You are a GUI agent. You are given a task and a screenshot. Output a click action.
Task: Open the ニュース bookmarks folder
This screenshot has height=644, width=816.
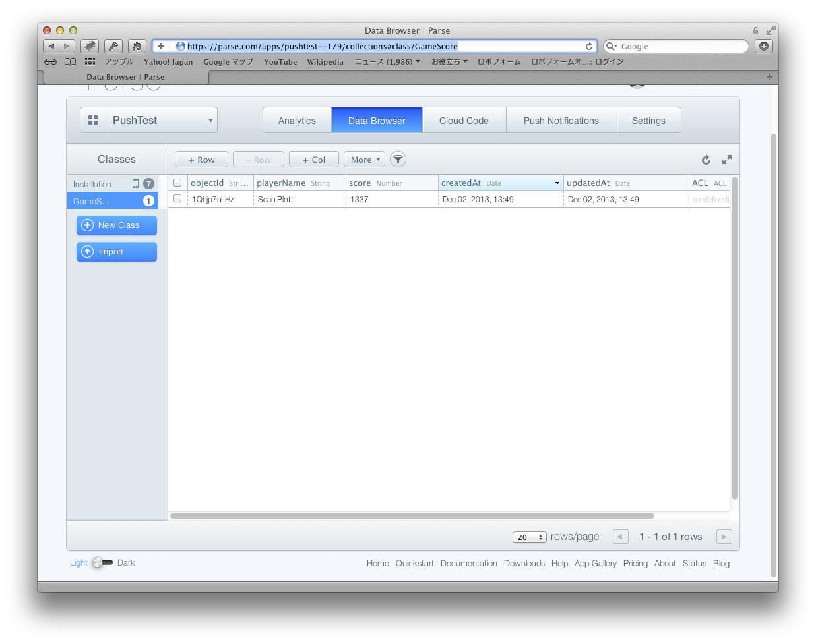tap(387, 62)
